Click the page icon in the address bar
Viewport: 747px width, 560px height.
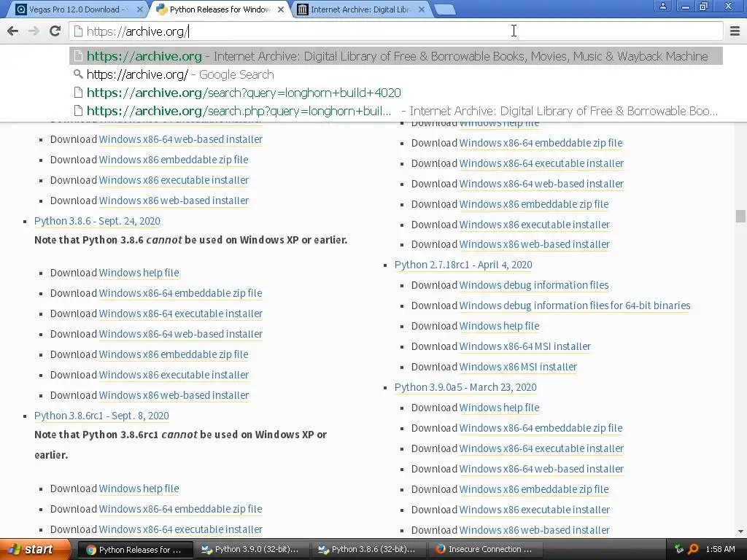coord(78,31)
